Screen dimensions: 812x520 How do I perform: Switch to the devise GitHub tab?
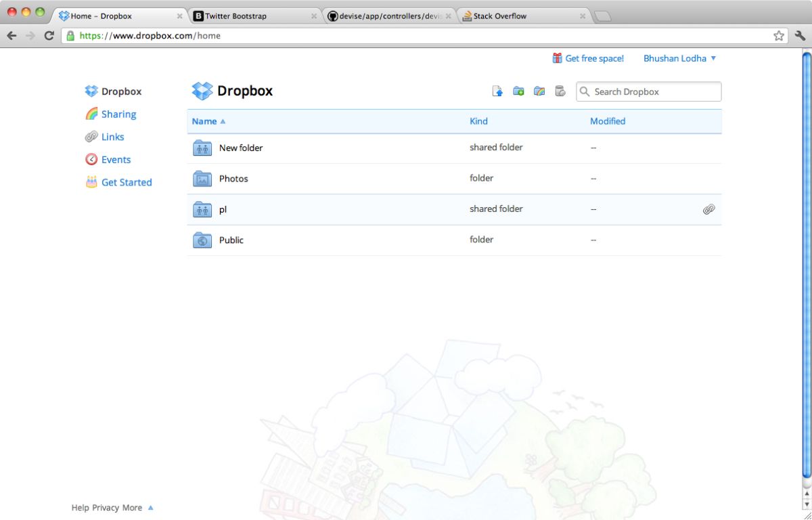coord(388,16)
